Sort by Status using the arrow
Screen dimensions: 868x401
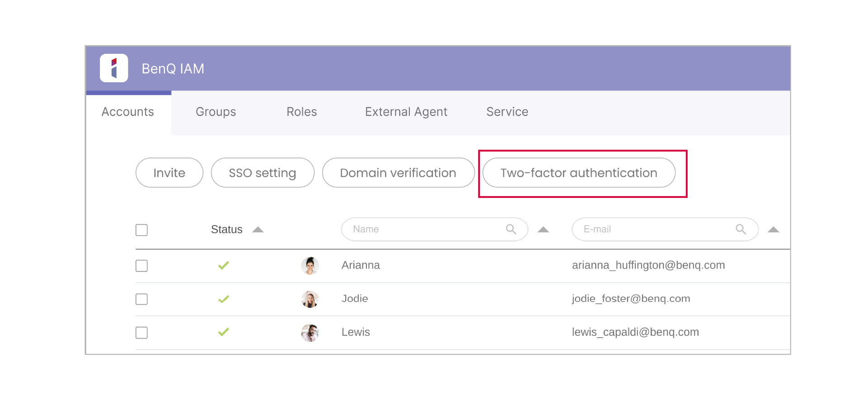pyautogui.click(x=258, y=230)
